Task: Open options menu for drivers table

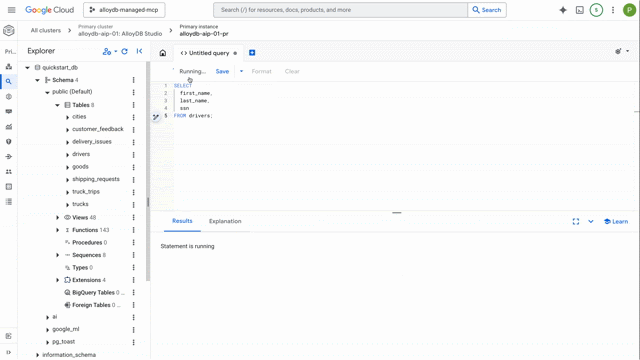Action: (133, 155)
